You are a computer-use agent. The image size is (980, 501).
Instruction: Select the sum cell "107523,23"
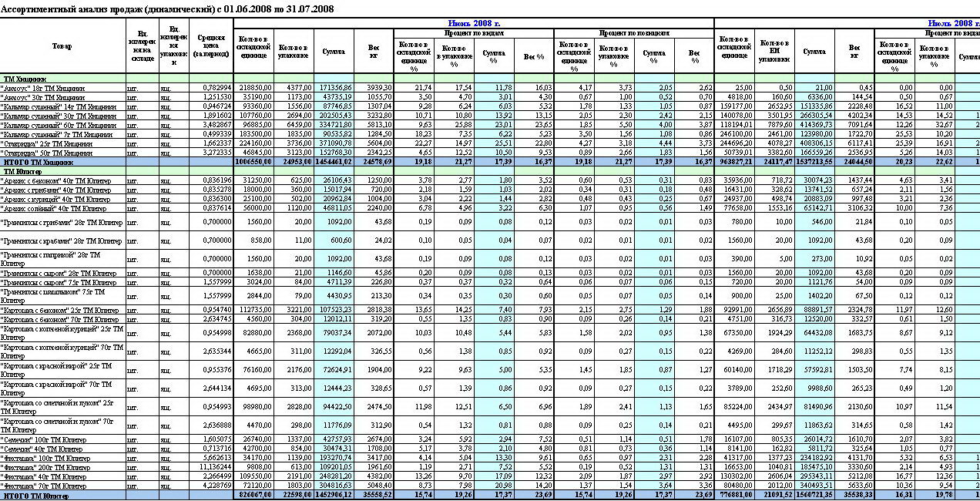click(335, 309)
